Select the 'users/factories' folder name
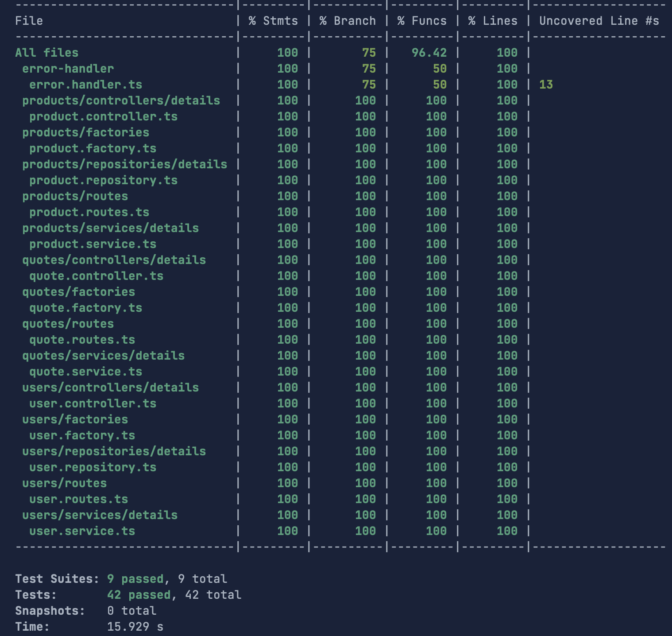This screenshot has width=672, height=636. click(x=75, y=419)
